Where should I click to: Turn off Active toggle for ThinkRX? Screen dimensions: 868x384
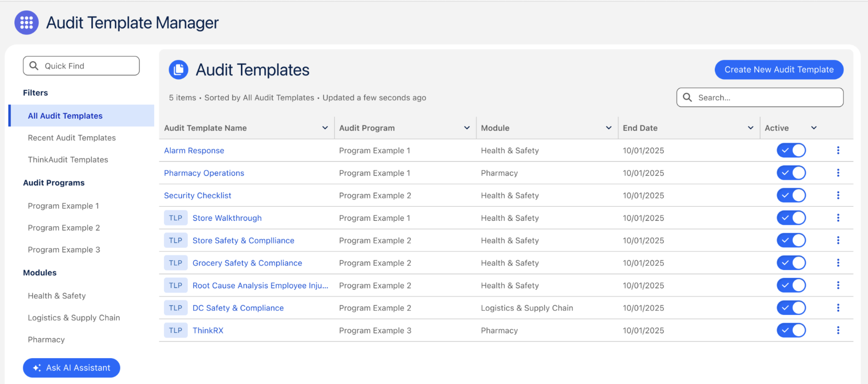coord(791,330)
